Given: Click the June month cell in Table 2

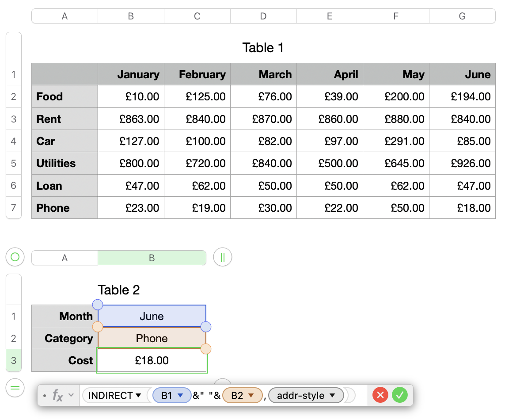Looking at the screenshot, I should pyautogui.click(x=152, y=316).
